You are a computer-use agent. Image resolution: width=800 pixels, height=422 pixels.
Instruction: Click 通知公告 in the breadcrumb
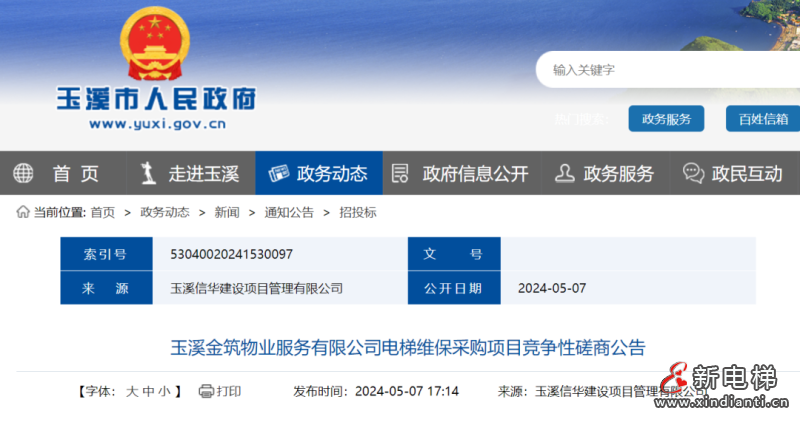(289, 212)
